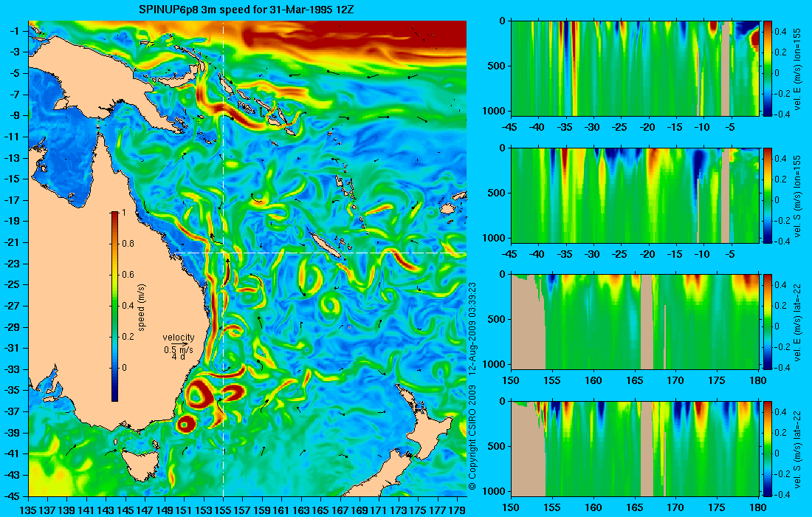This screenshot has width=812, height=517.
Task: Click the "167" longitude tick on main map
Action: click(x=340, y=510)
